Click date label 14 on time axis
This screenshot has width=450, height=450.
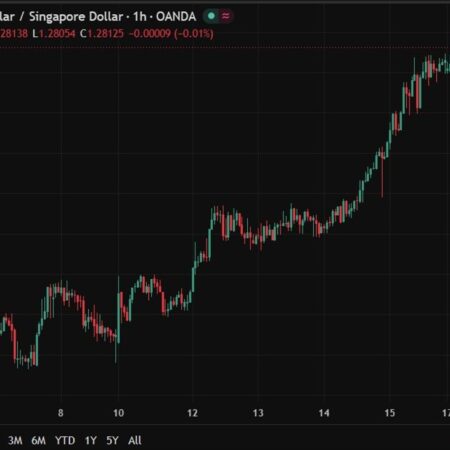coord(324,413)
